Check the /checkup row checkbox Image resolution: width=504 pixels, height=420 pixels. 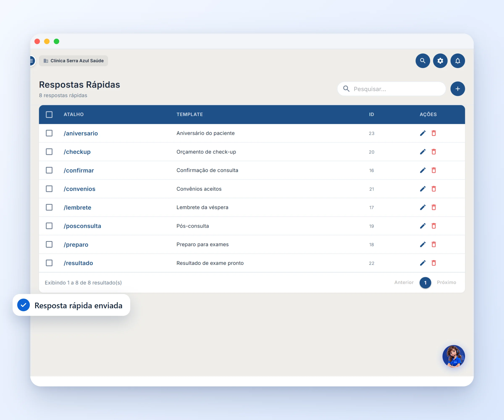point(49,152)
